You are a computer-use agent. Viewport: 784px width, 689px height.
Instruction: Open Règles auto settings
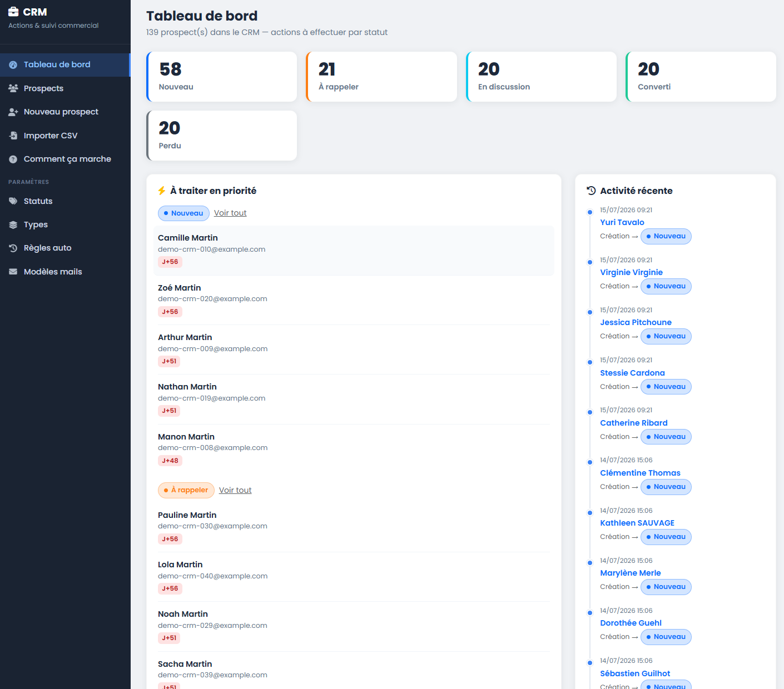65,248
